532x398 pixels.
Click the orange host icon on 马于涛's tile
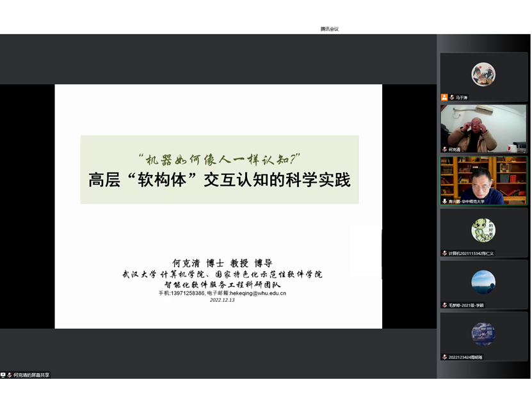click(444, 97)
